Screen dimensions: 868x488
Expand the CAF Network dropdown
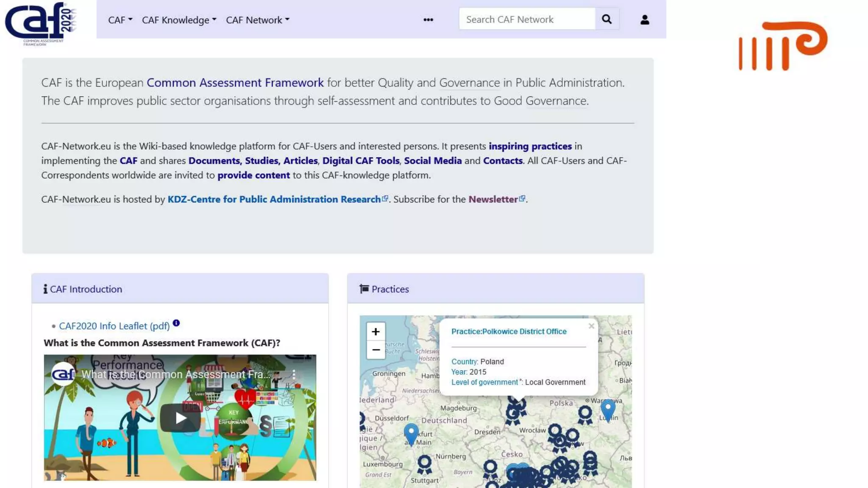pos(257,20)
